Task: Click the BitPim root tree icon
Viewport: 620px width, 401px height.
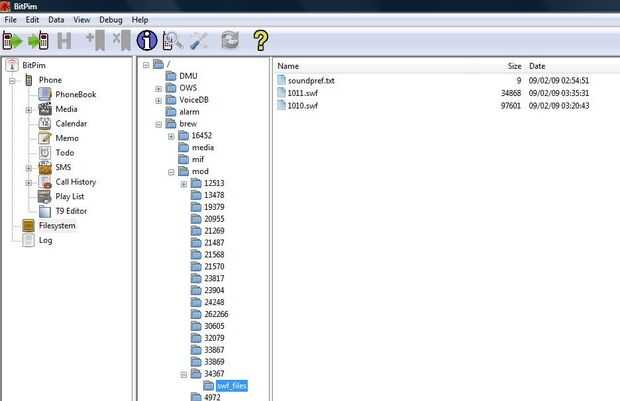Action: click(12, 65)
